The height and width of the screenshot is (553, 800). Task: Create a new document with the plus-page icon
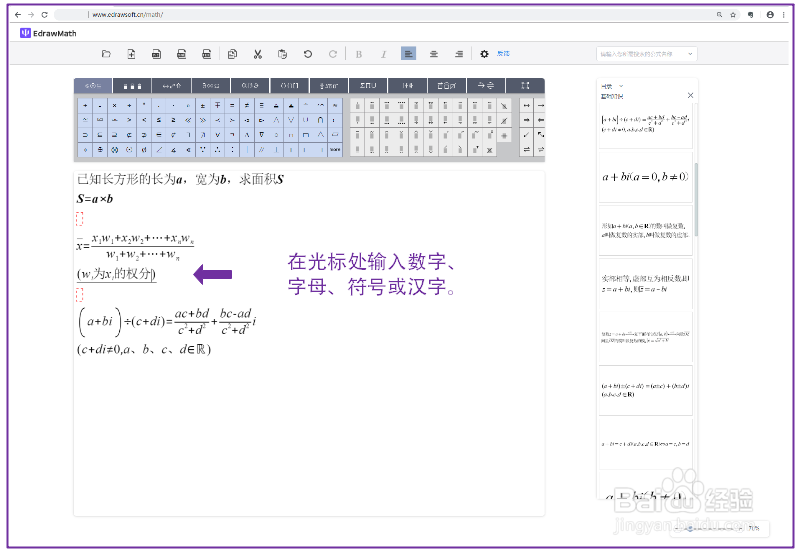coord(131,54)
